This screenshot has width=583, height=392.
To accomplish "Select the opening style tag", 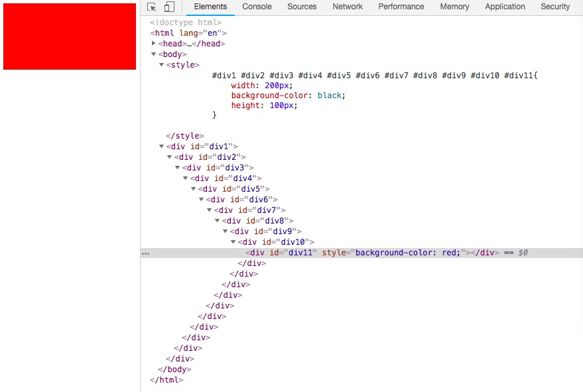I will 183,65.
